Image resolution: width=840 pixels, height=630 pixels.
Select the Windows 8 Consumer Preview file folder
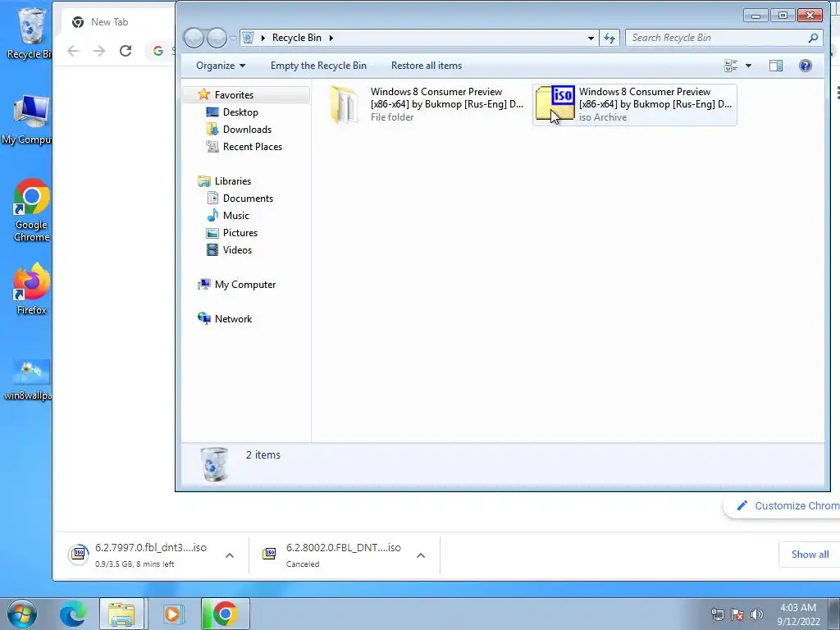pyautogui.click(x=426, y=104)
